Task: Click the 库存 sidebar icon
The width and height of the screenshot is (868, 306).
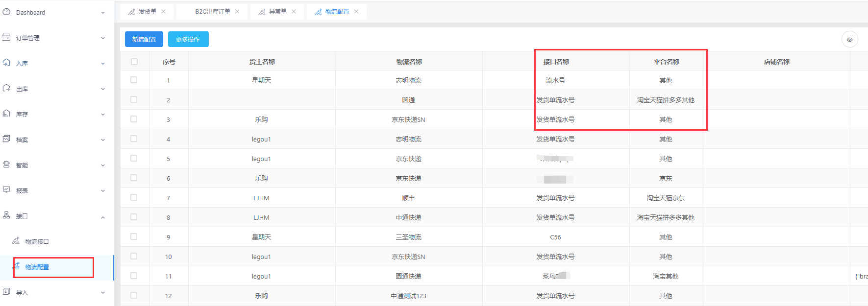Action: coord(6,113)
